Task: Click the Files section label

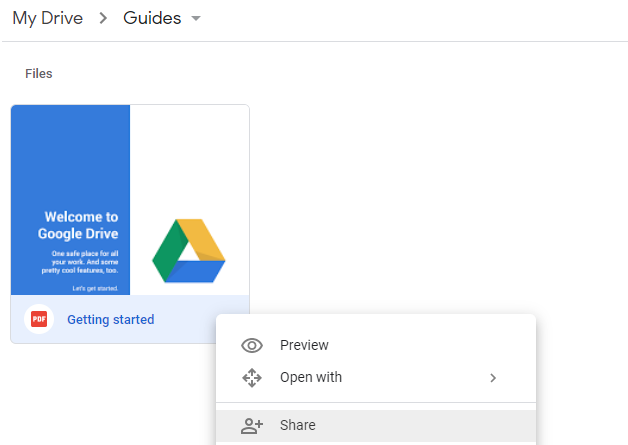Action: click(x=39, y=74)
